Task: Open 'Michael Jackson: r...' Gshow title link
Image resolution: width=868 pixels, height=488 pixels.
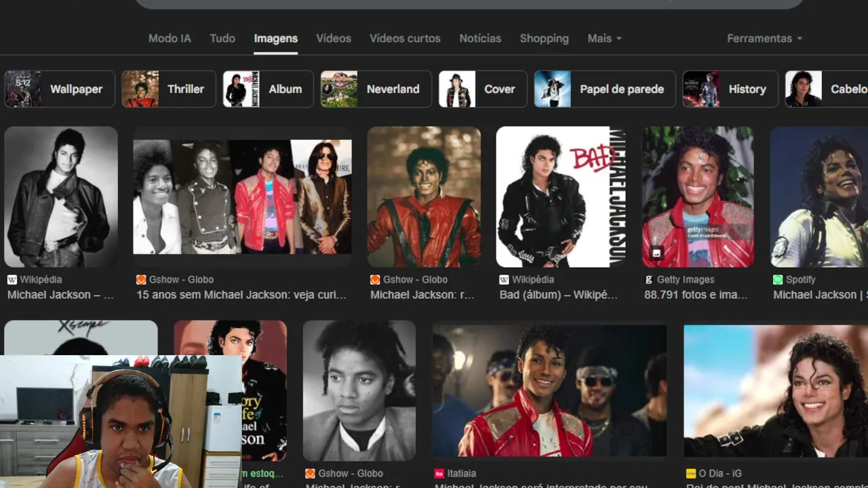Action: [x=422, y=295]
